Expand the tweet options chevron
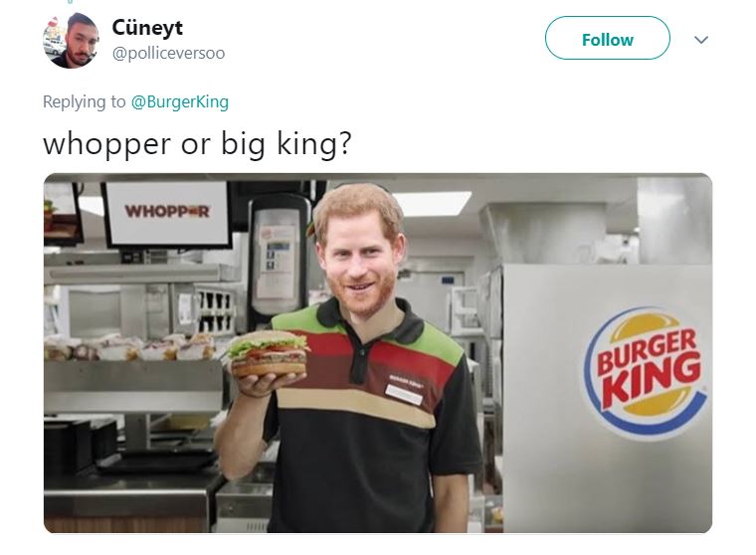Viewport: 756px width, 555px height. click(x=701, y=40)
